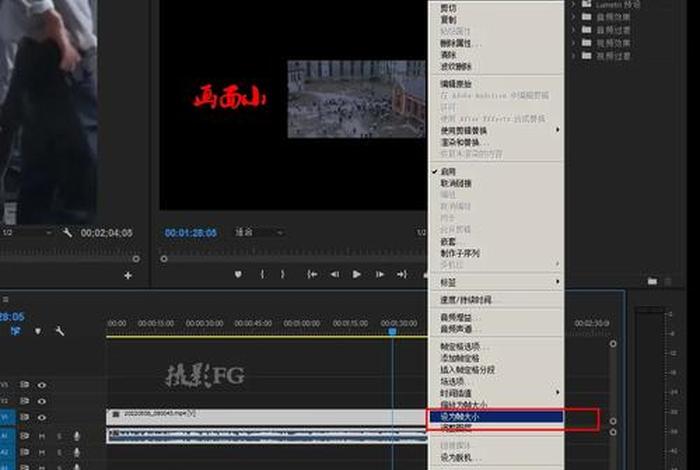The width and height of the screenshot is (700, 470).
Task: Choose 设为帧大小 from context menu
Action: pyautogui.click(x=496, y=417)
